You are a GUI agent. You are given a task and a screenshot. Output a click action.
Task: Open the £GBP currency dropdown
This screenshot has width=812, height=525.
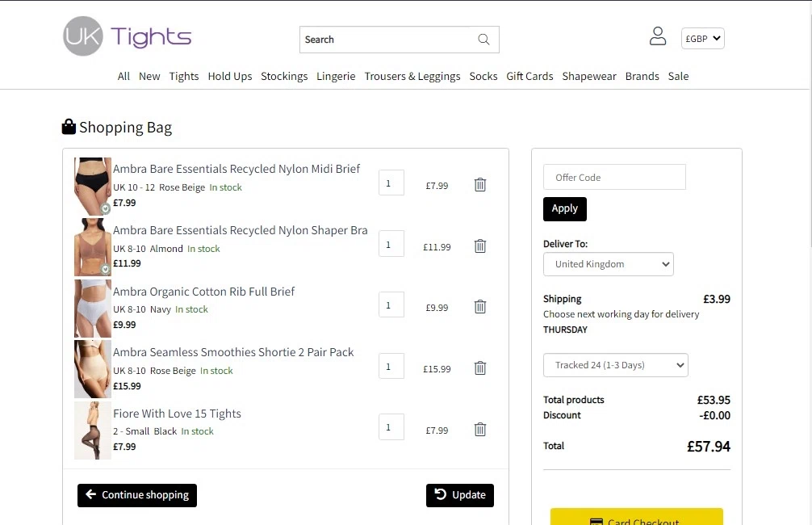[x=703, y=38]
